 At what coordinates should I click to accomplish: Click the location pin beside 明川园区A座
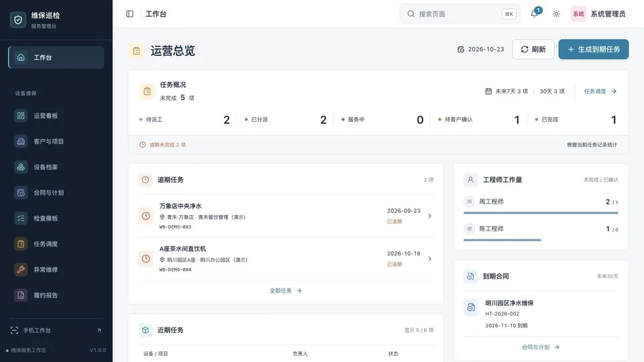point(162,260)
